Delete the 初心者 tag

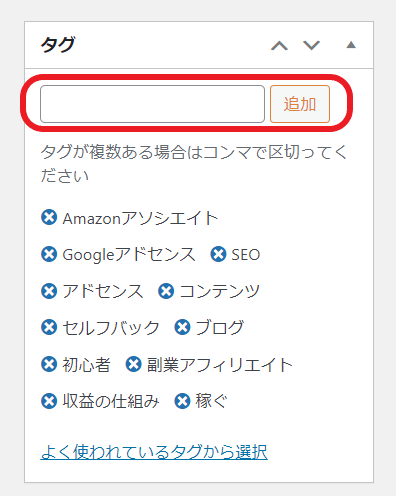[x=49, y=364]
